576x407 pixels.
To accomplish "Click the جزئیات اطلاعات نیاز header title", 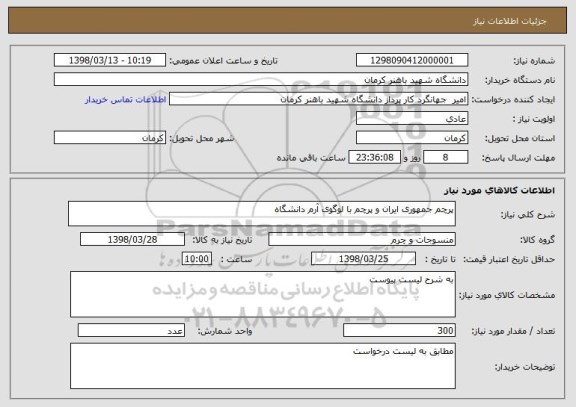I will click(510, 21).
